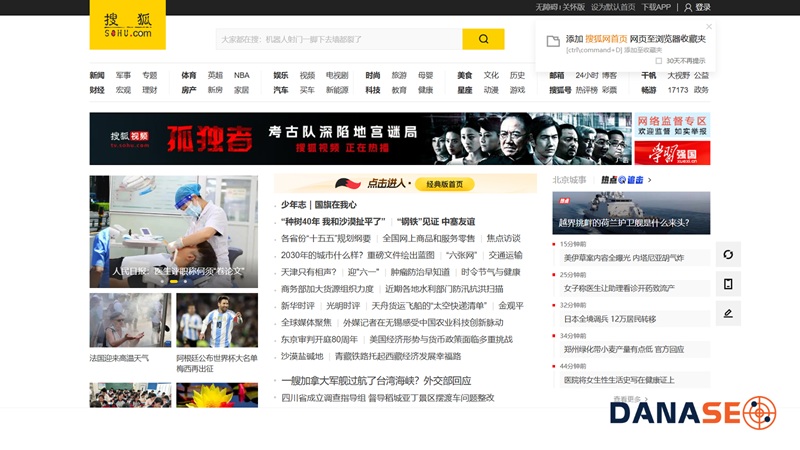Image resolution: width=800 pixels, height=450 pixels.
Task: Click the user login icon
Action: [x=688, y=7]
